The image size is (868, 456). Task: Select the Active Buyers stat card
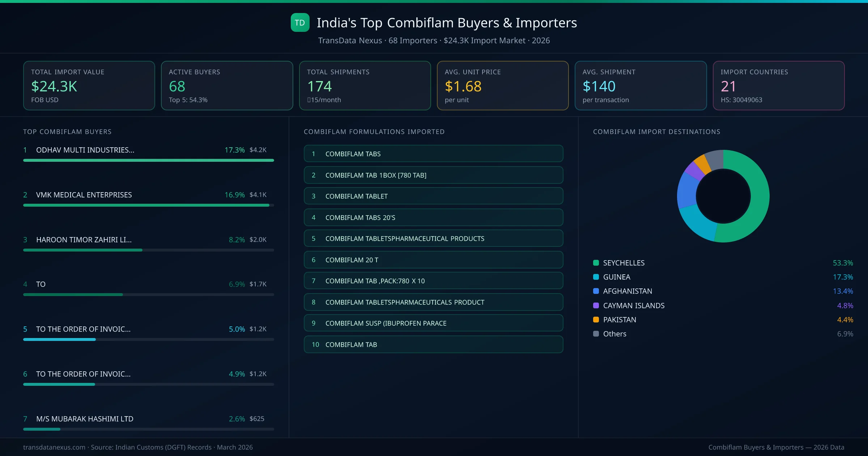pos(226,85)
